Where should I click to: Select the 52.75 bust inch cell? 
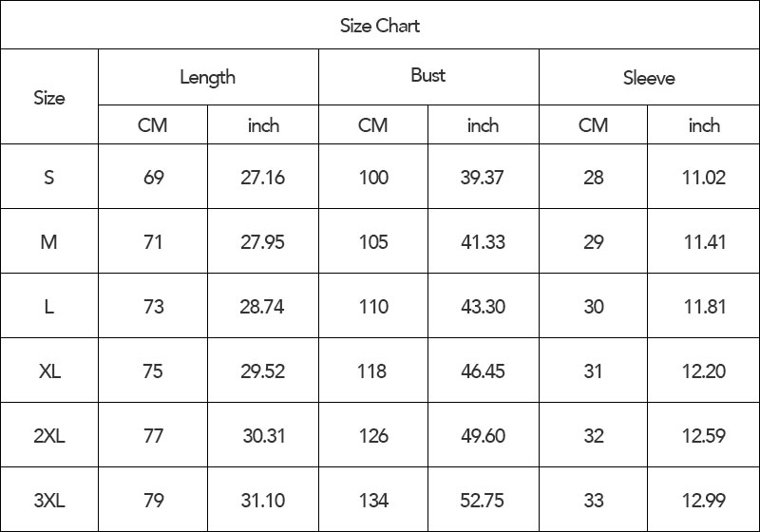click(x=484, y=500)
